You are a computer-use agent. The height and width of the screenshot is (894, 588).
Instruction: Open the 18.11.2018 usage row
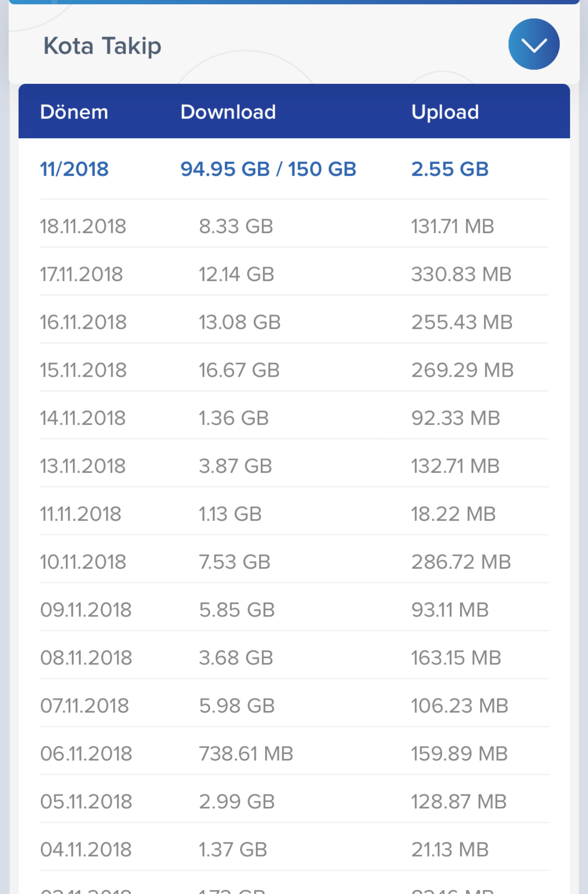coord(294,226)
